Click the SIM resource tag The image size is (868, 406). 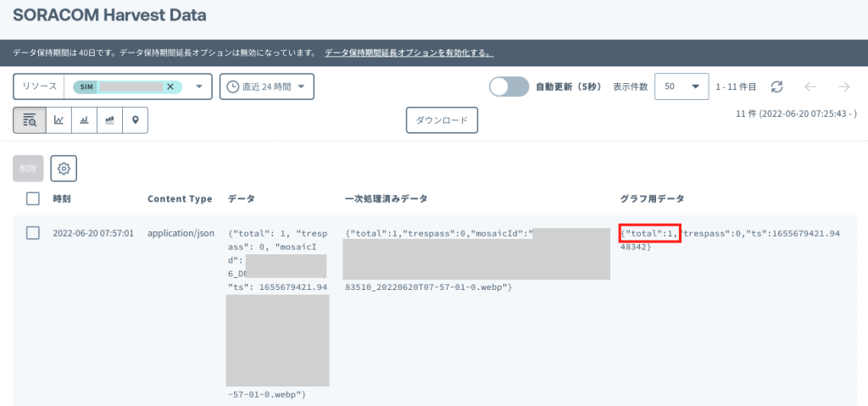pyautogui.click(x=127, y=87)
